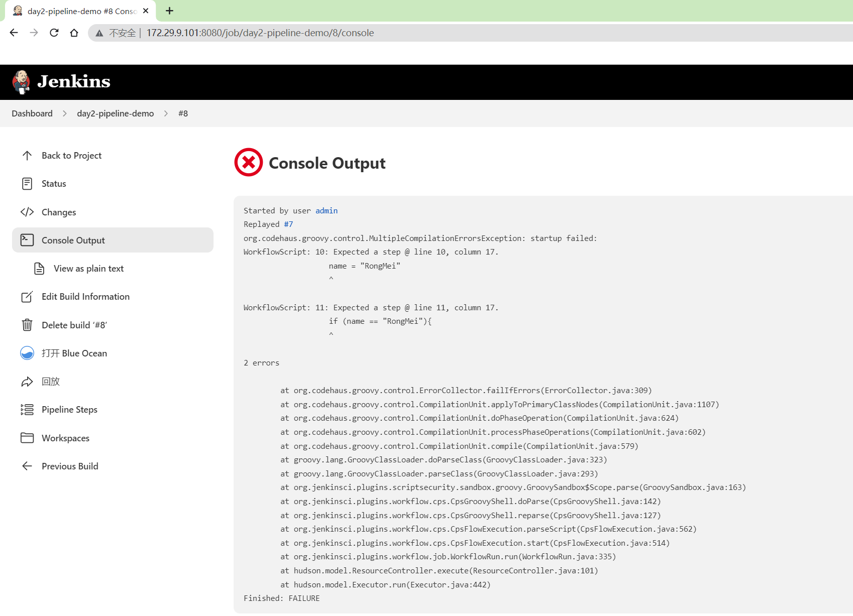
Task: Click 'WorkflowScript: 11: Expected a step' line
Action: [x=371, y=308]
